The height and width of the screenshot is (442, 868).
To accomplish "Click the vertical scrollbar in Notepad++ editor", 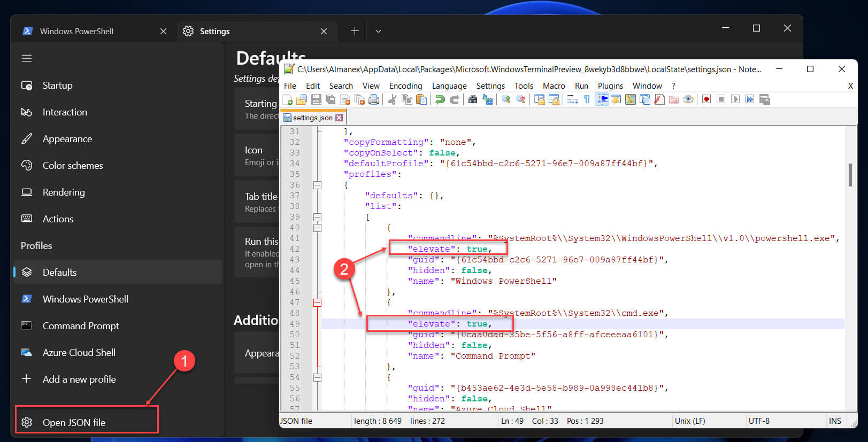I will click(x=850, y=175).
